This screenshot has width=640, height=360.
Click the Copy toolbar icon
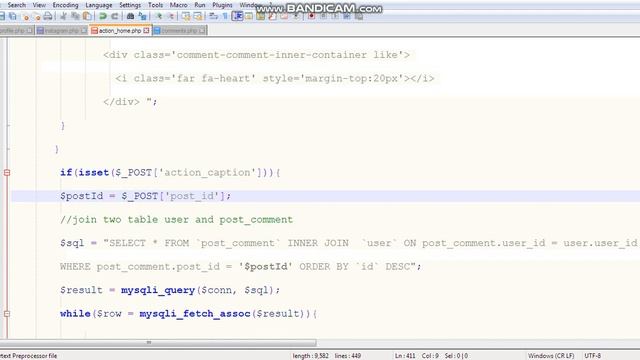[75, 16]
